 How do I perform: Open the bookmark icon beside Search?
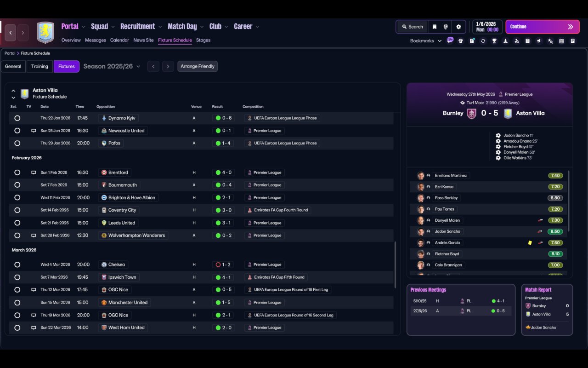click(434, 27)
